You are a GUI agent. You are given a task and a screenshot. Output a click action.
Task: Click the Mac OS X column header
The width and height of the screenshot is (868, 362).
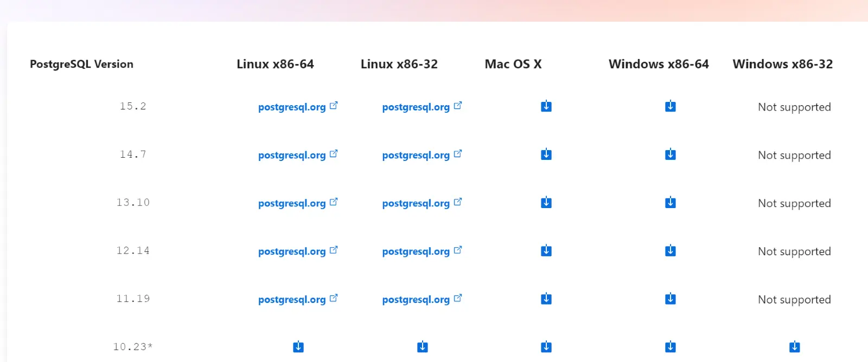[513, 64]
